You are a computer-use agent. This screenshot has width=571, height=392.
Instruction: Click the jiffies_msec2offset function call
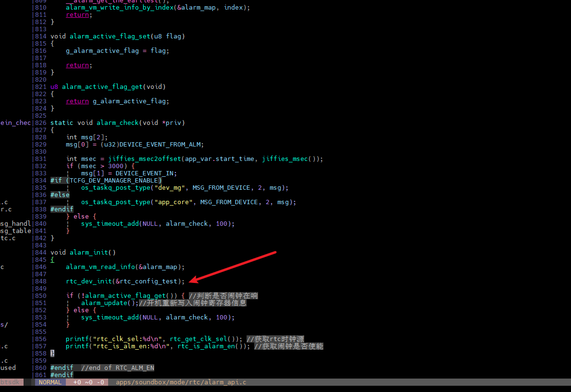[x=145, y=159]
